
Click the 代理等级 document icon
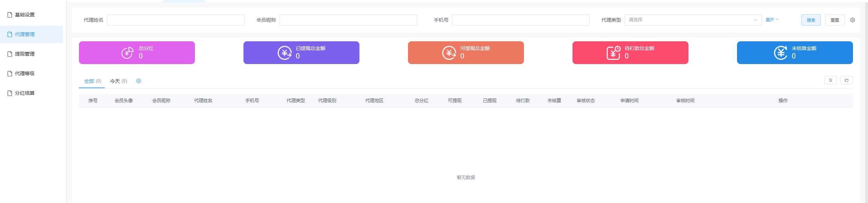coord(10,73)
